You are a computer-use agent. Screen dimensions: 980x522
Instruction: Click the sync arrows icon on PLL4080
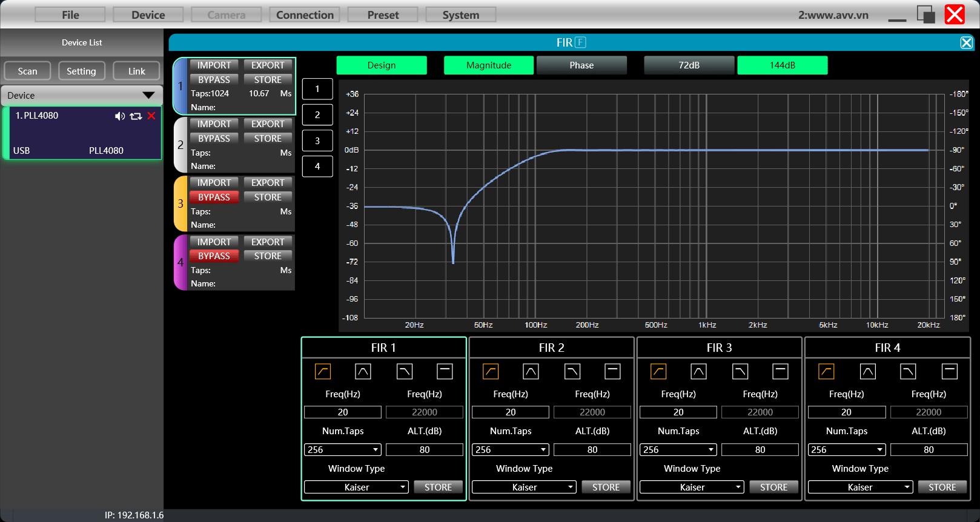(x=136, y=116)
